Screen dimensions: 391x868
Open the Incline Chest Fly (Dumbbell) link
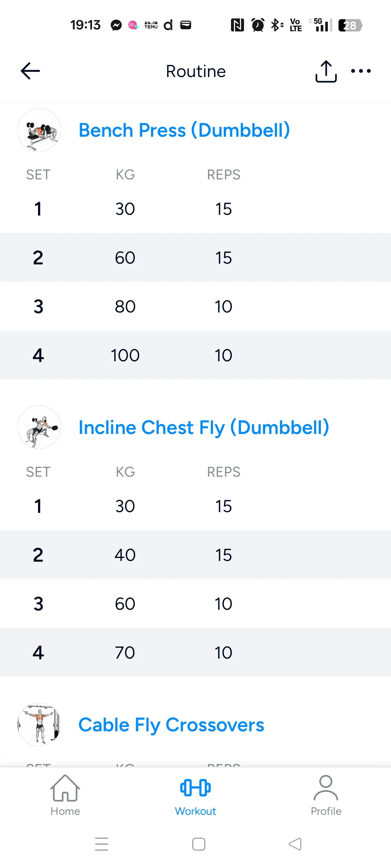204,427
